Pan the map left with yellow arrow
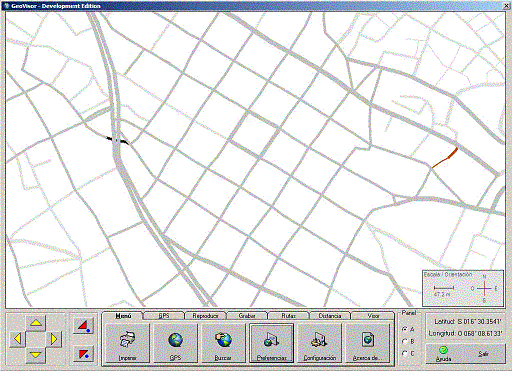The width and height of the screenshot is (512, 371). point(17,339)
